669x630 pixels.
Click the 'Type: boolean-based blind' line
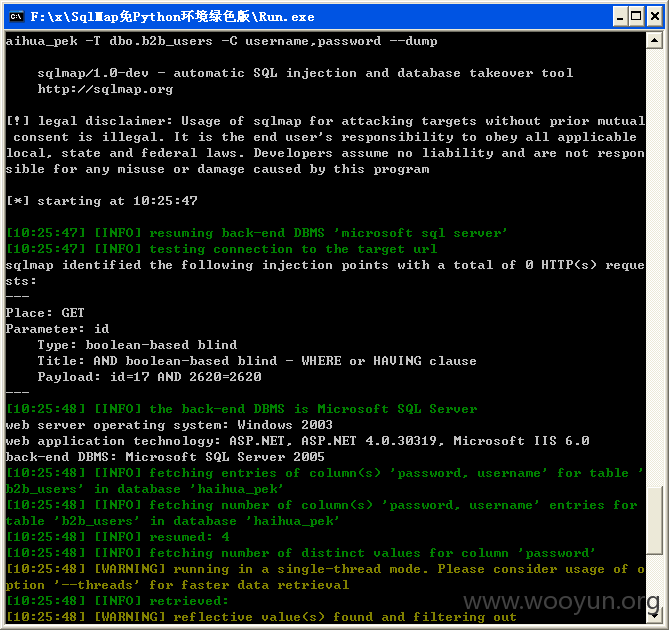pos(137,345)
